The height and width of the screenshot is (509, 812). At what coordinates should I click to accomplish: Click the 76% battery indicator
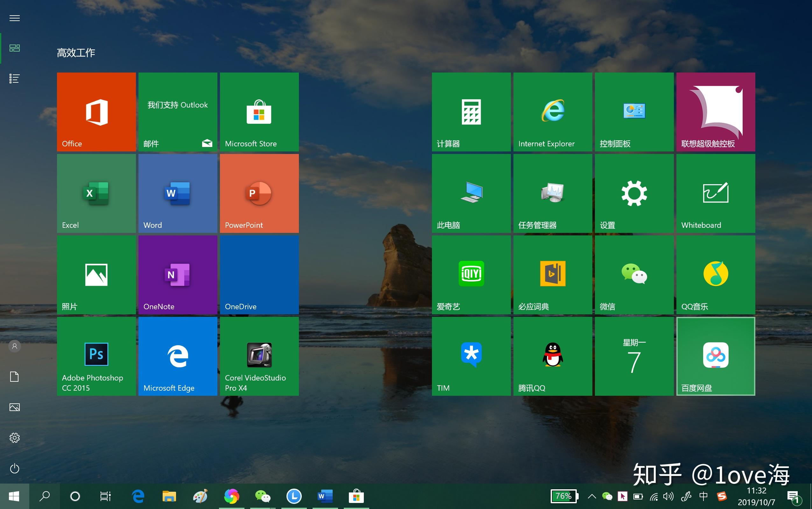[x=564, y=496]
